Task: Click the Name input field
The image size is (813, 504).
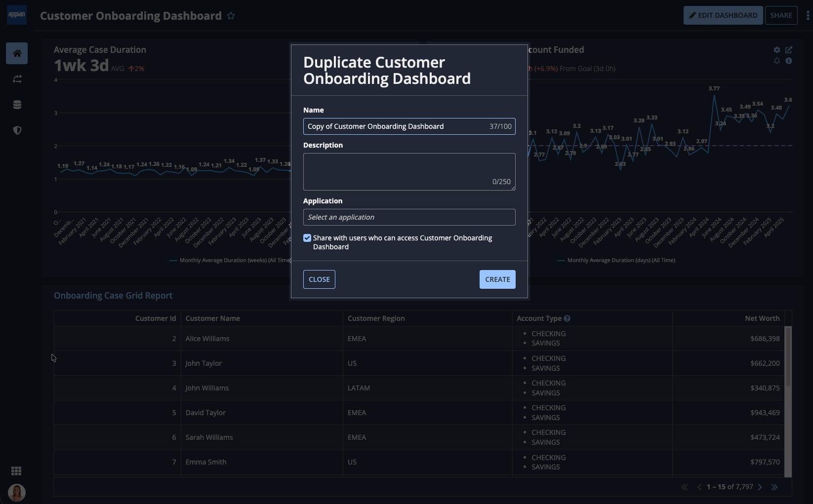Action: tap(409, 126)
